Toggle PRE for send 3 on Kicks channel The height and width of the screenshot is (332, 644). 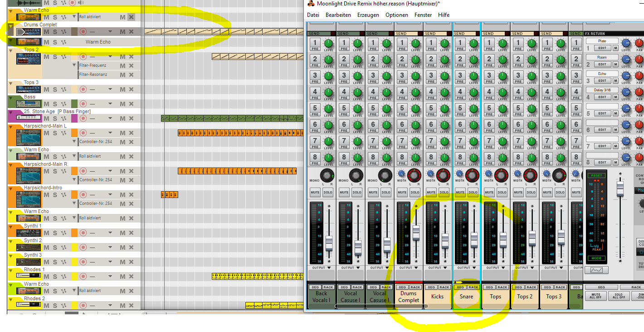tap(431, 81)
